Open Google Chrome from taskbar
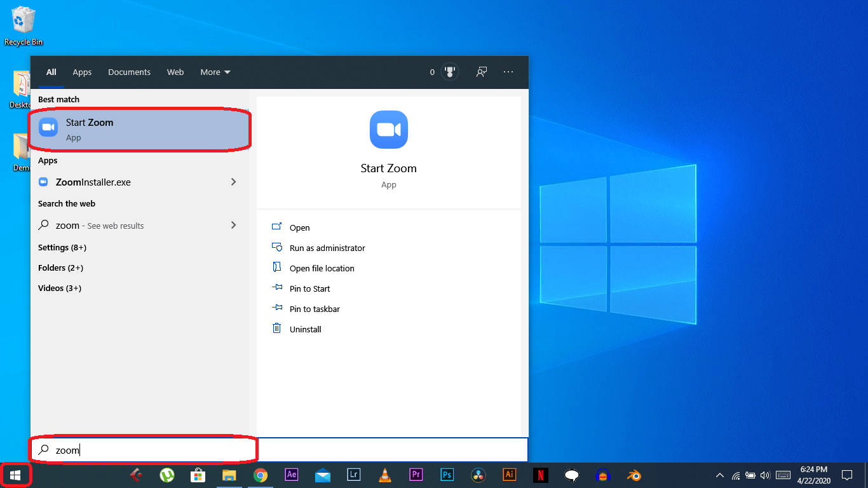Viewport: 868px width, 488px height. (260, 475)
